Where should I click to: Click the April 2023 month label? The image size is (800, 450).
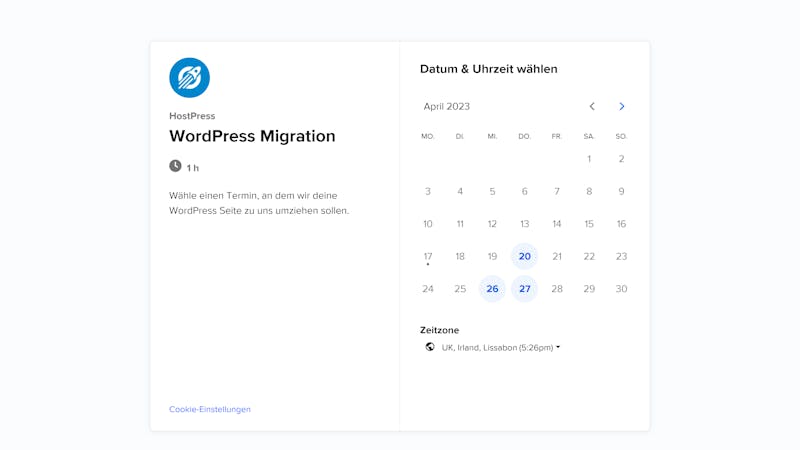(446, 106)
